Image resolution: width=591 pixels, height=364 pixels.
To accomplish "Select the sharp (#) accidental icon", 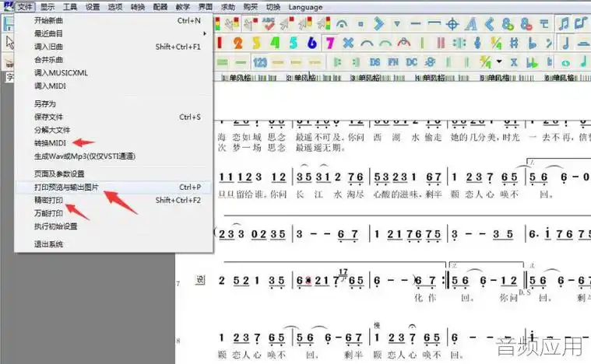I will click(514, 43).
